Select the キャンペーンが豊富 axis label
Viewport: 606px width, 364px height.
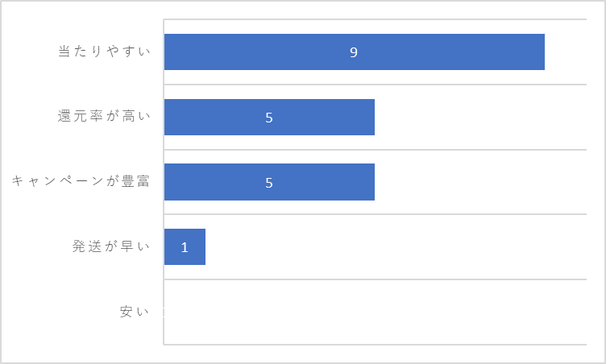pyautogui.click(x=81, y=181)
